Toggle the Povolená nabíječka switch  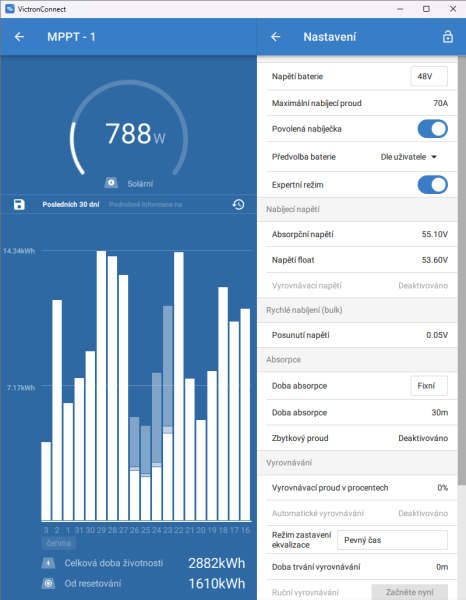point(433,129)
